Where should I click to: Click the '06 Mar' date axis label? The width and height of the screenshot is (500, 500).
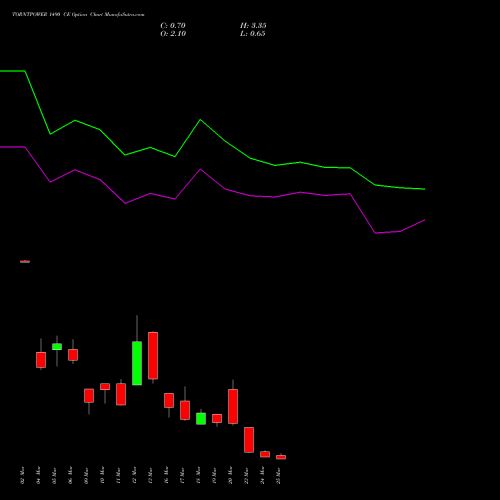coord(70,475)
